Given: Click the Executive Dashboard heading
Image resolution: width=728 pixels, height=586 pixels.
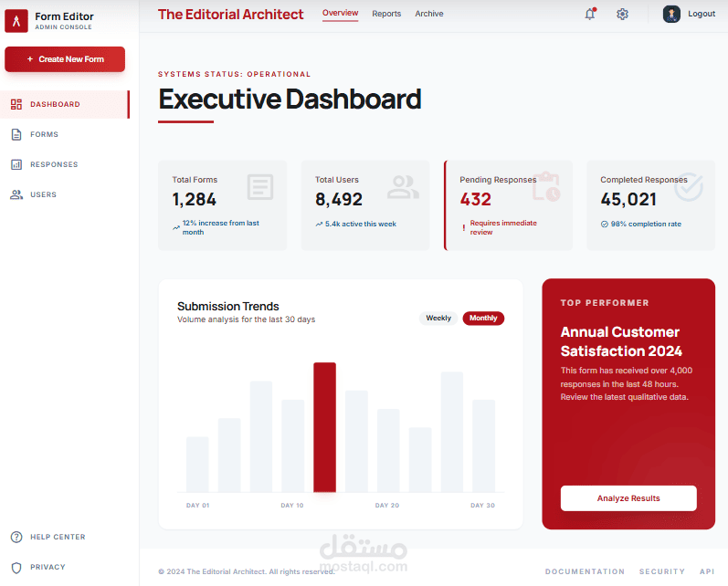Looking at the screenshot, I should tap(290, 99).
